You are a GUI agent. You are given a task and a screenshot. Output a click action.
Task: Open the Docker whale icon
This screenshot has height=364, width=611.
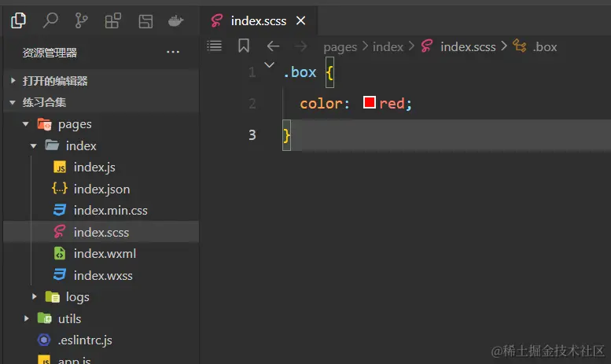click(x=176, y=20)
